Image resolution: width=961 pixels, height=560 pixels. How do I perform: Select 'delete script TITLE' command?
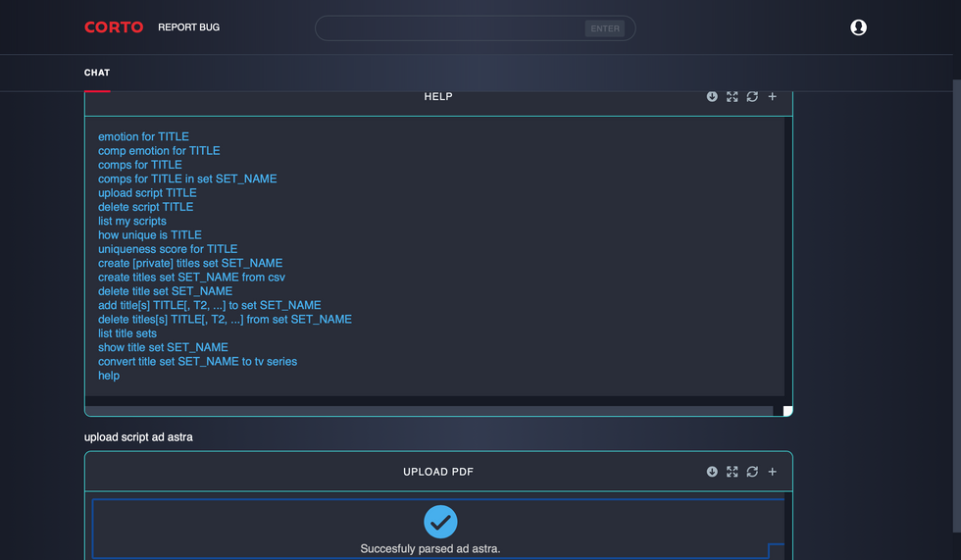pyautogui.click(x=145, y=207)
